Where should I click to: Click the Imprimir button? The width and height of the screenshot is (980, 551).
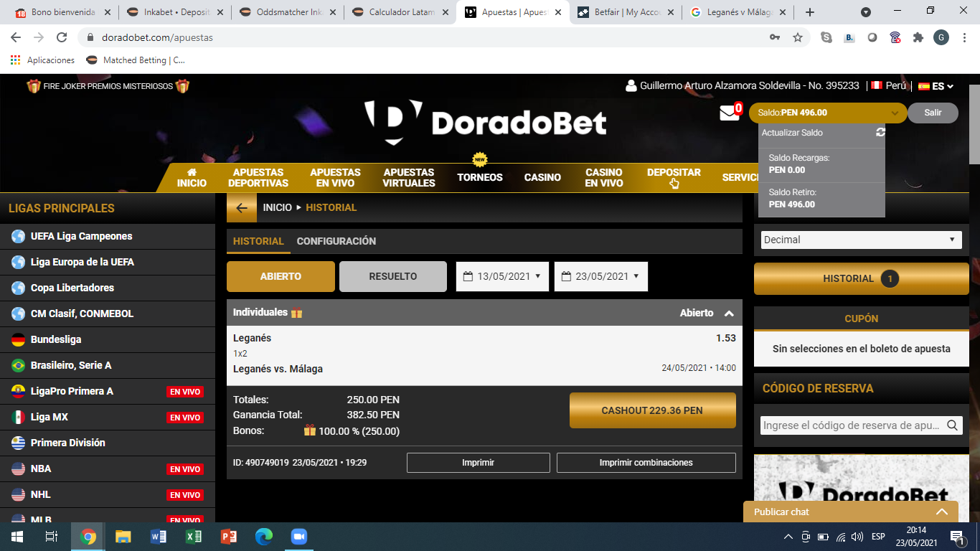[479, 463]
